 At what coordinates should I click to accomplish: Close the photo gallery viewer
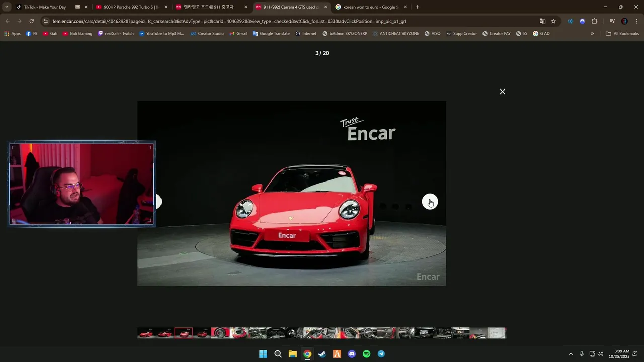(x=502, y=92)
